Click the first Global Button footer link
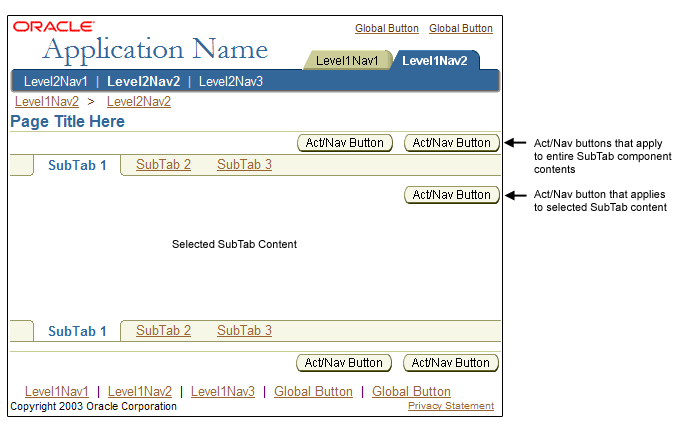Image resolution: width=680 pixels, height=433 pixels. coord(313,391)
